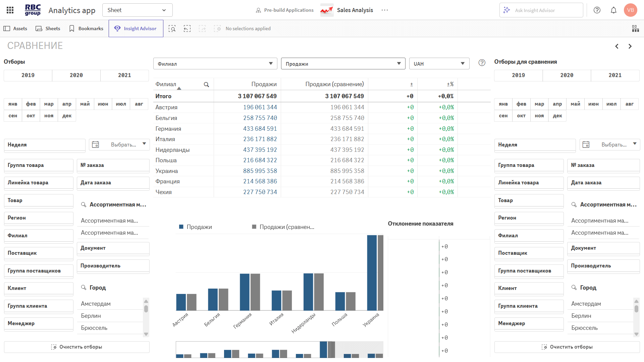Open the Bookmarks tab
This screenshot has width=644, height=362.
point(86,28)
